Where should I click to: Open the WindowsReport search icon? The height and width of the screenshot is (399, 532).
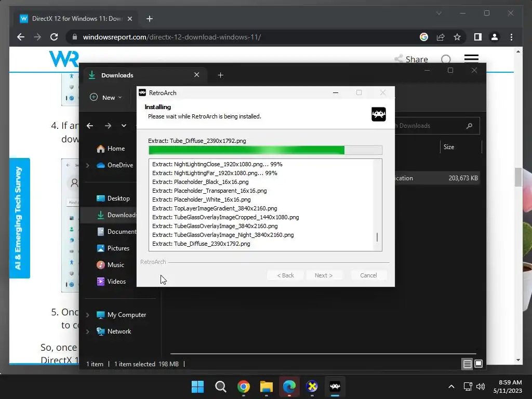(446, 60)
